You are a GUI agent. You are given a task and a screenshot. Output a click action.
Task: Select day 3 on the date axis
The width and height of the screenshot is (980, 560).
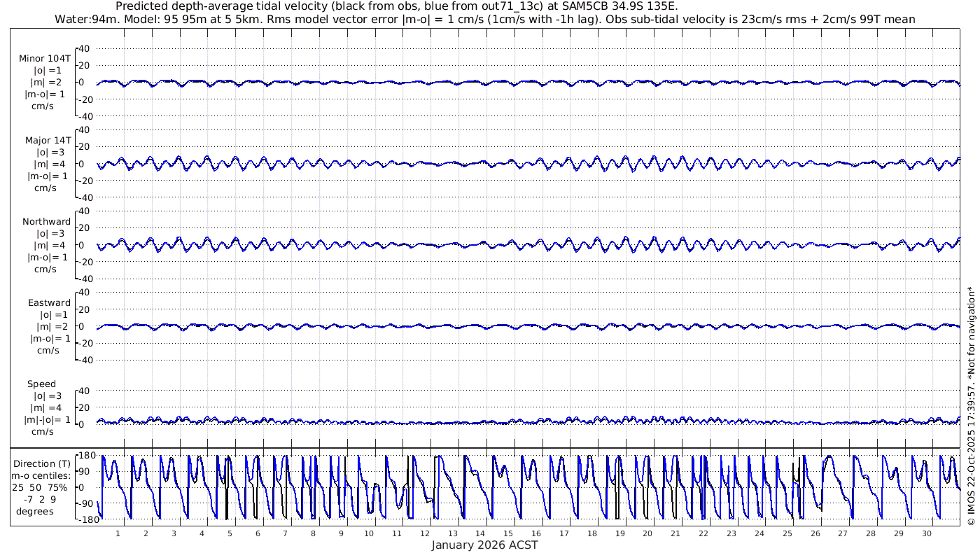tap(174, 533)
